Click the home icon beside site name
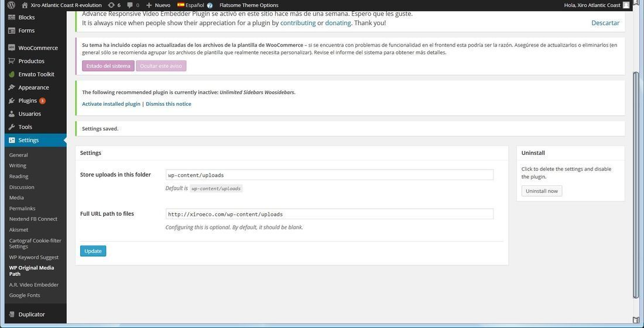 25,5
